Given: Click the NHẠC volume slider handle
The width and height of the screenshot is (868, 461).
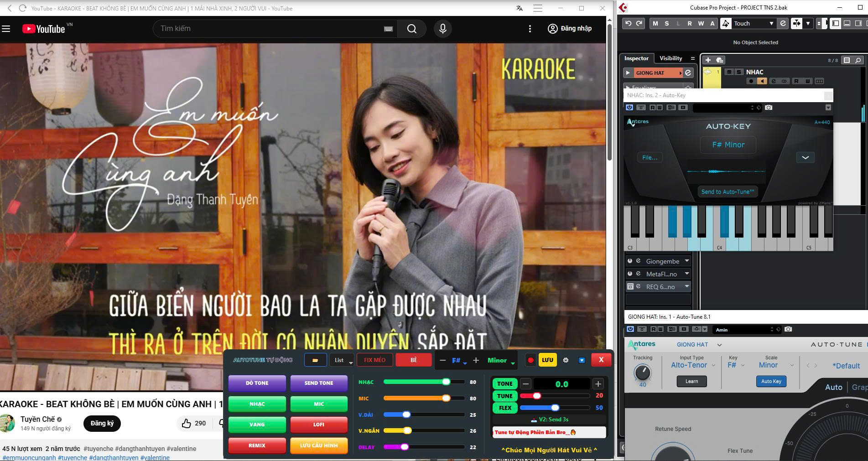Looking at the screenshot, I should (x=446, y=382).
